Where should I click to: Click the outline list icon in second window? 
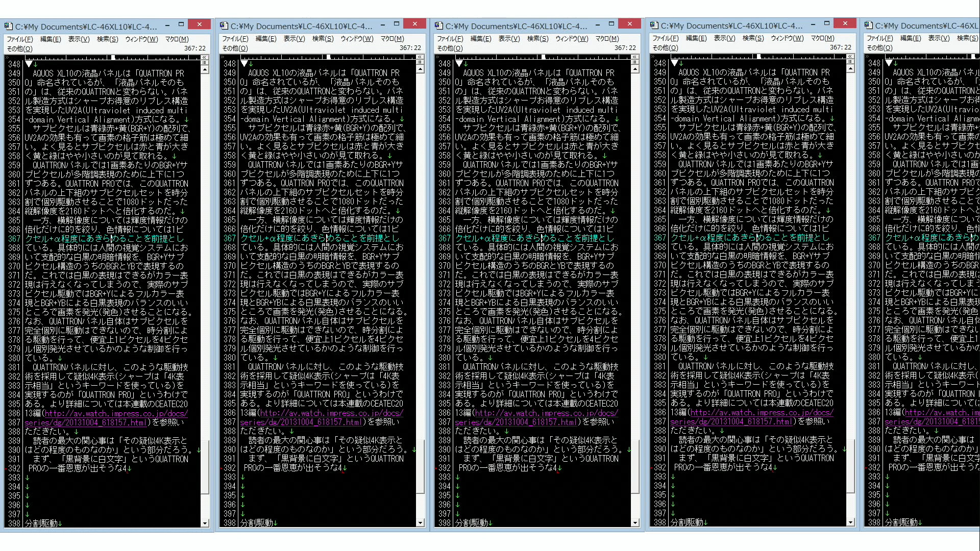point(420,63)
